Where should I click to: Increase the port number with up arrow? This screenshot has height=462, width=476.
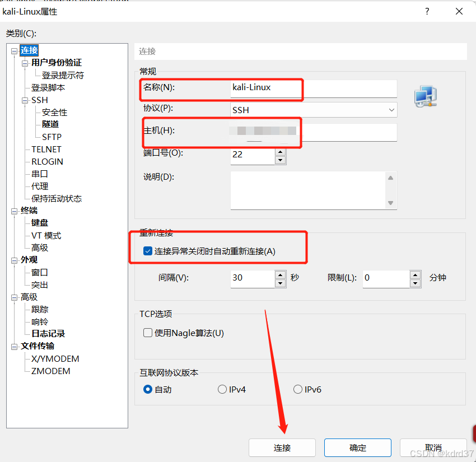280,152
